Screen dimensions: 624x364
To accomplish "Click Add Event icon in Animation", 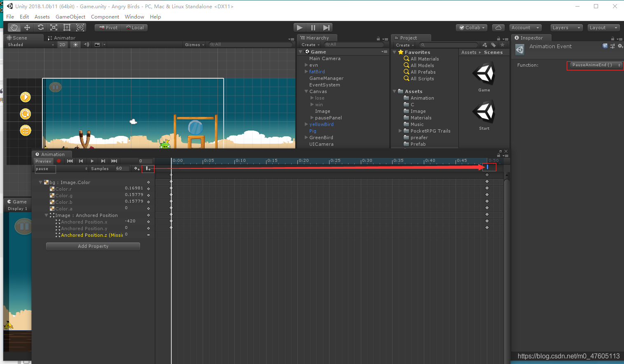I will tap(148, 169).
